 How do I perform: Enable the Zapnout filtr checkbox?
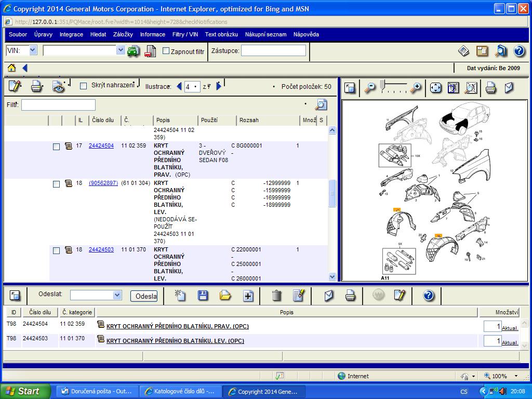[x=166, y=51]
